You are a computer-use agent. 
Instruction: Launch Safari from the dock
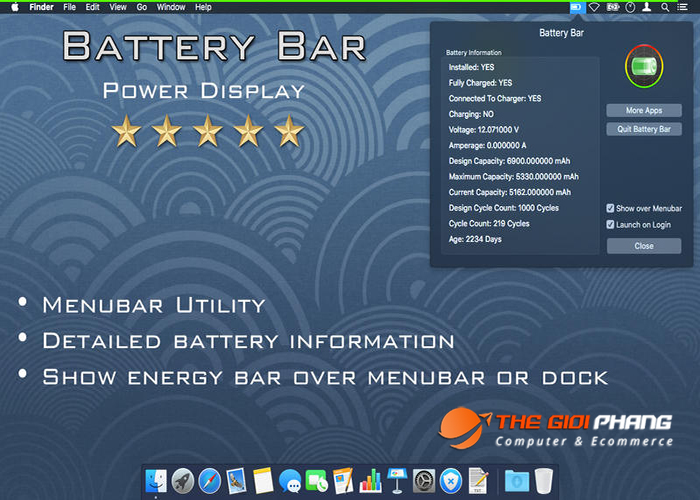(x=209, y=481)
